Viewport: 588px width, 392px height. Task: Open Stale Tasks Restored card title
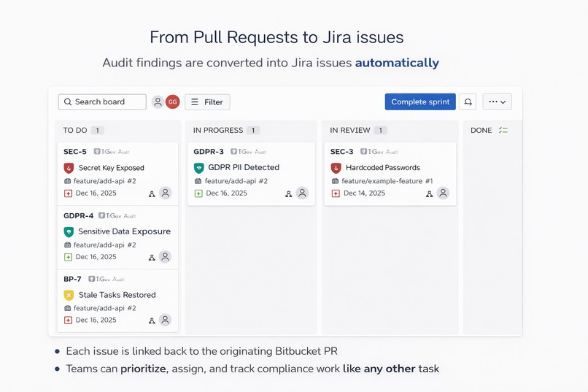[x=117, y=295]
